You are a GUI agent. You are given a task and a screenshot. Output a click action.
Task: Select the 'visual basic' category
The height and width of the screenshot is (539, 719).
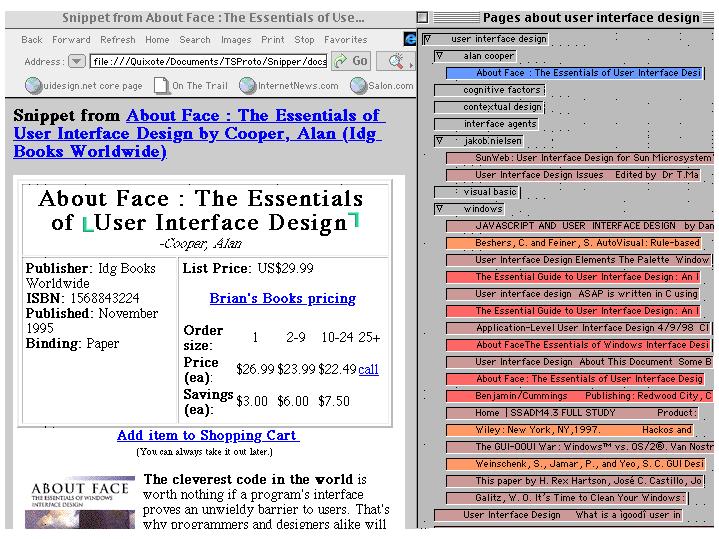coord(476,192)
